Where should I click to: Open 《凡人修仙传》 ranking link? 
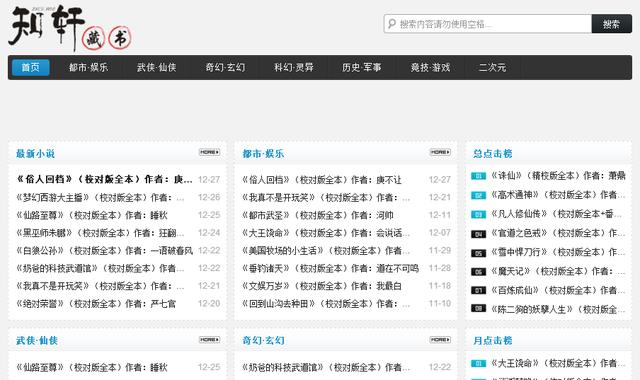click(x=557, y=214)
